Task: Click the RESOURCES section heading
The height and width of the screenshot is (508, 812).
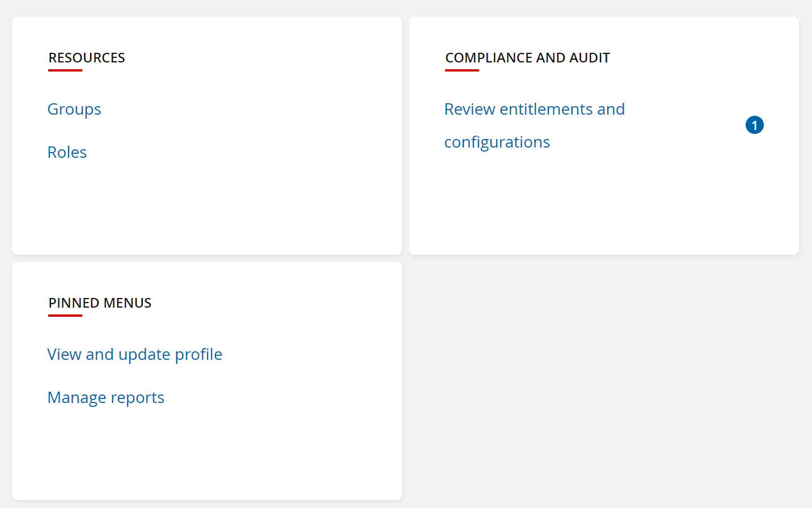Action: [87, 58]
